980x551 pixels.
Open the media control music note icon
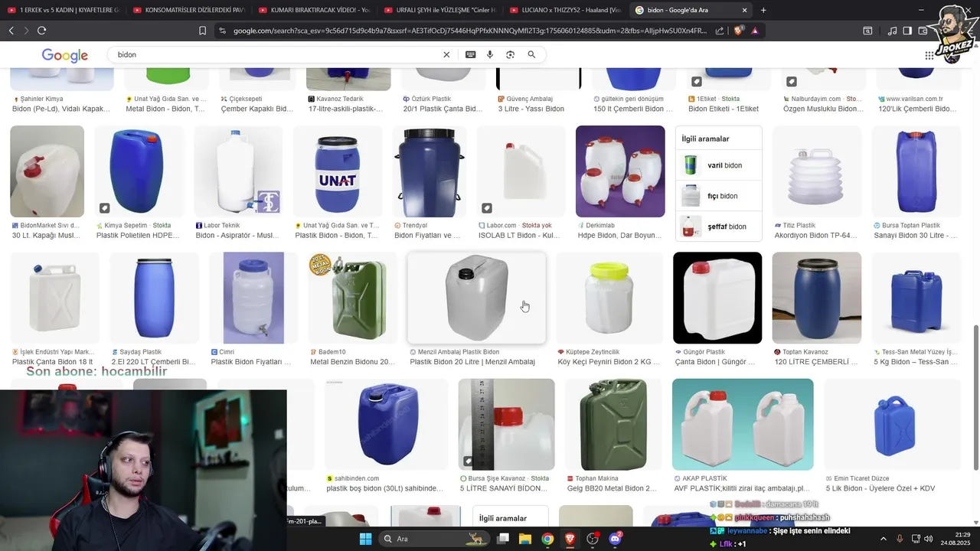click(x=892, y=31)
